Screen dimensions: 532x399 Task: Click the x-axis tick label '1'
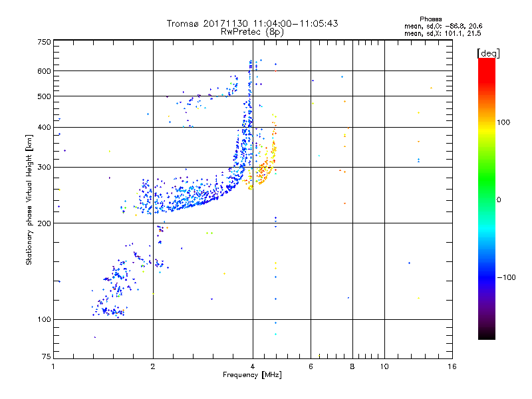point(53,366)
